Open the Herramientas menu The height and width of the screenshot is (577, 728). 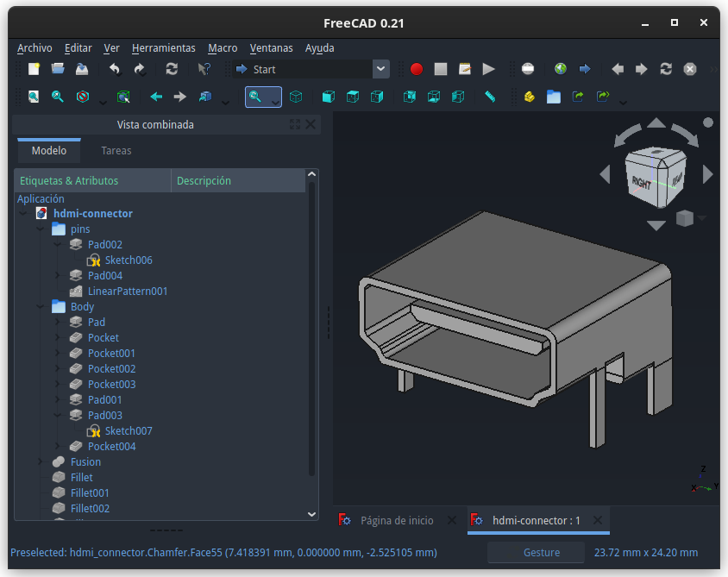pos(163,48)
